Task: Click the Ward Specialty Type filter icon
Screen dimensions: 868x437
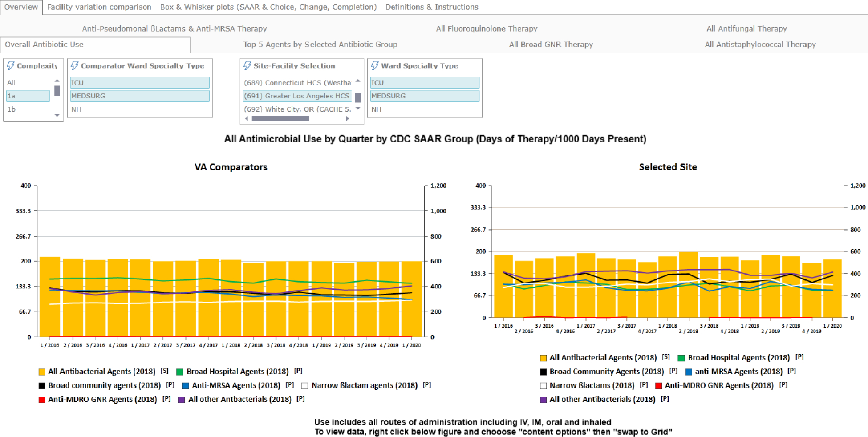Action: coord(375,66)
